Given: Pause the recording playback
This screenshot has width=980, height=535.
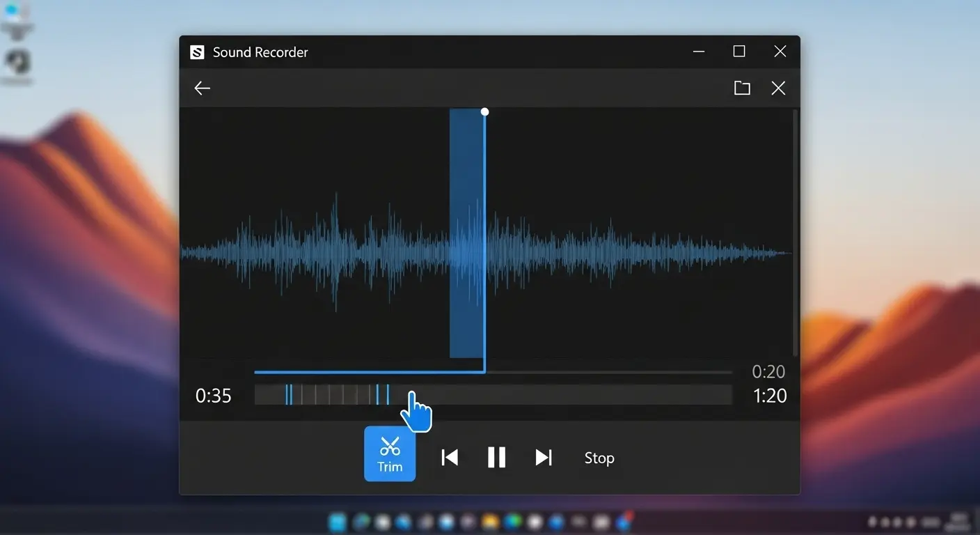Looking at the screenshot, I should click(x=496, y=457).
